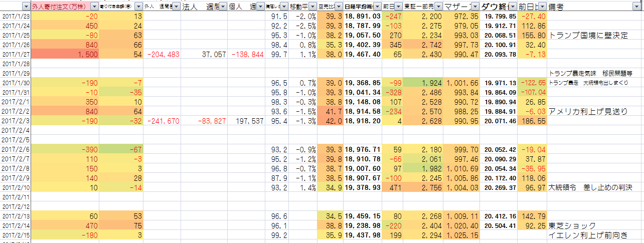Select the 2017/1/27 date cell
The image size is (644, 243).
click(x=15, y=54)
